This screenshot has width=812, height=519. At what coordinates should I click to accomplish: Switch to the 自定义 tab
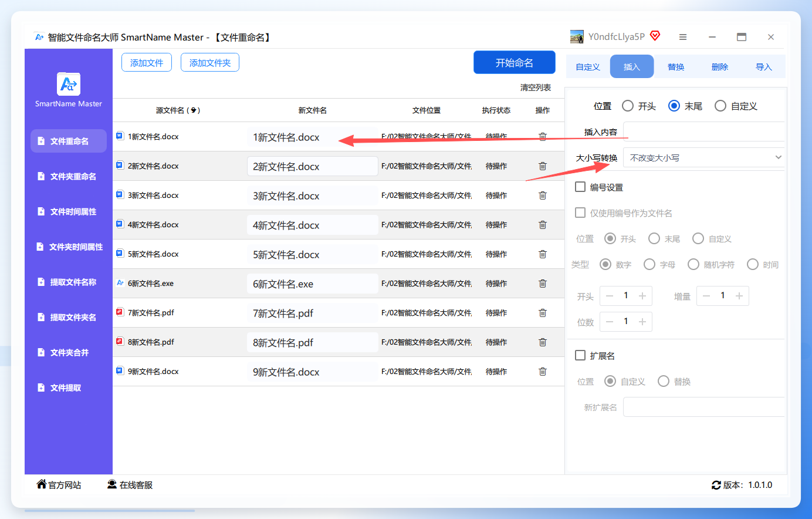pos(588,67)
